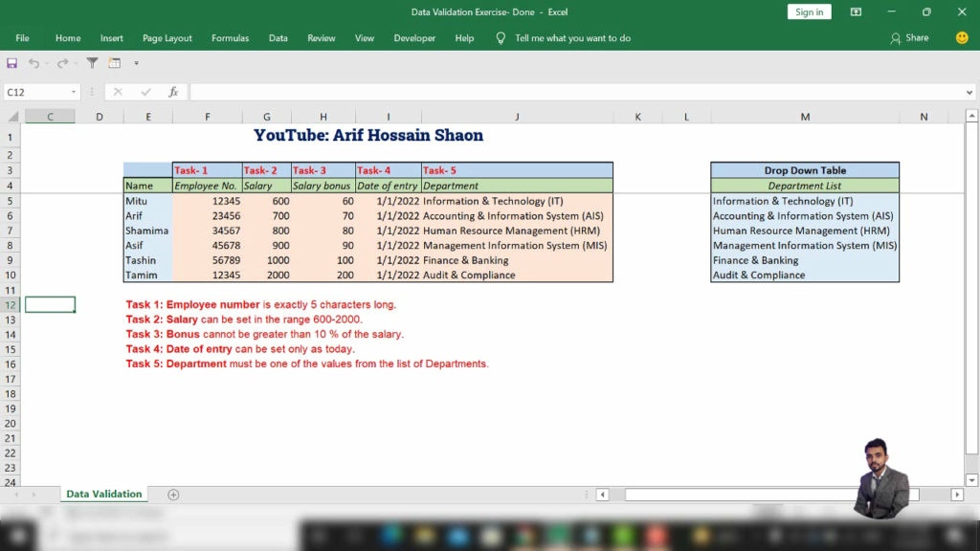Click Finance & Banking in Department List
Screen dimensions: 980x551
tap(805, 260)
